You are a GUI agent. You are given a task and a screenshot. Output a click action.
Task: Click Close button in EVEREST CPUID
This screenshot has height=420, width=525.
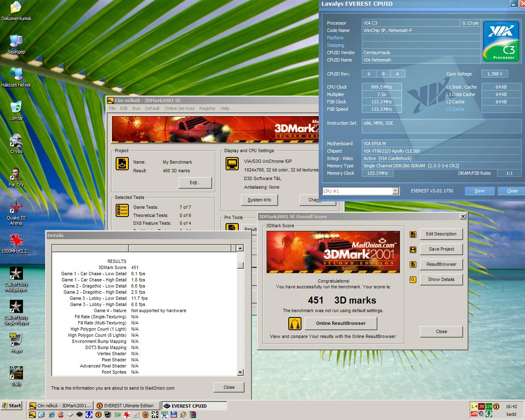[512, 191]
